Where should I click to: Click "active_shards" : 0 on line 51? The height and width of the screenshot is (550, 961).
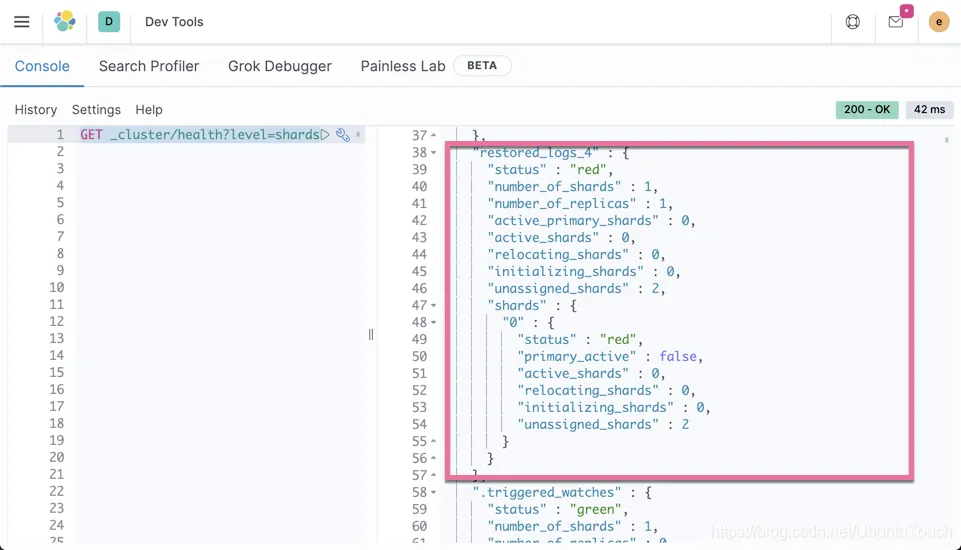click(591, 373)
